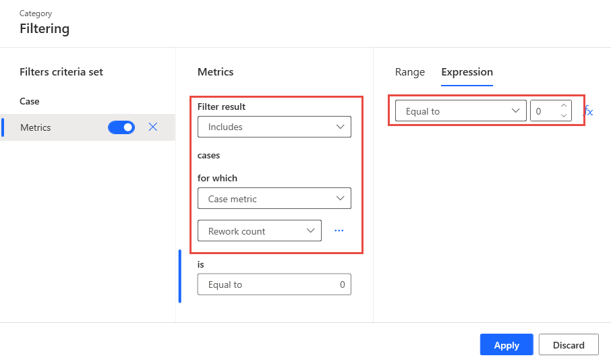Expand the Filter result Includes dropdown
This screenshot has width=611, height=364.
[274, 127]
